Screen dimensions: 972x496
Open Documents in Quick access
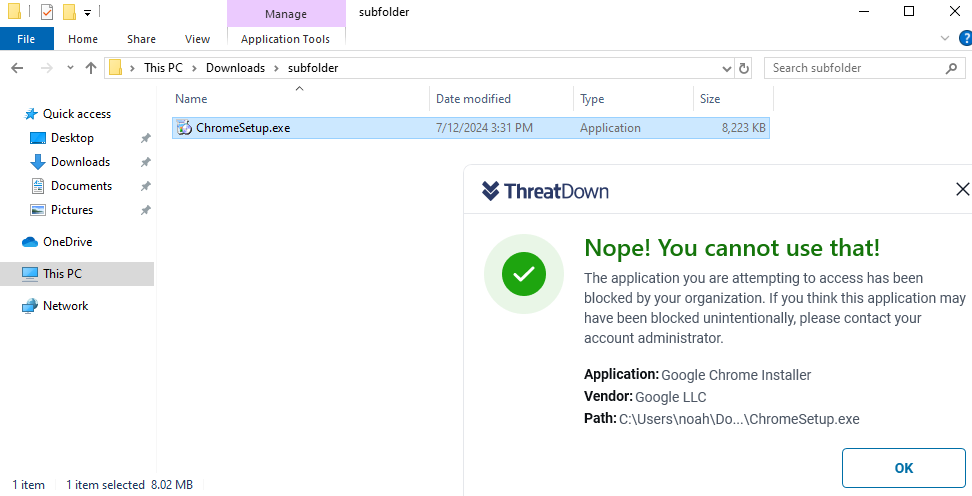point(81,186)
